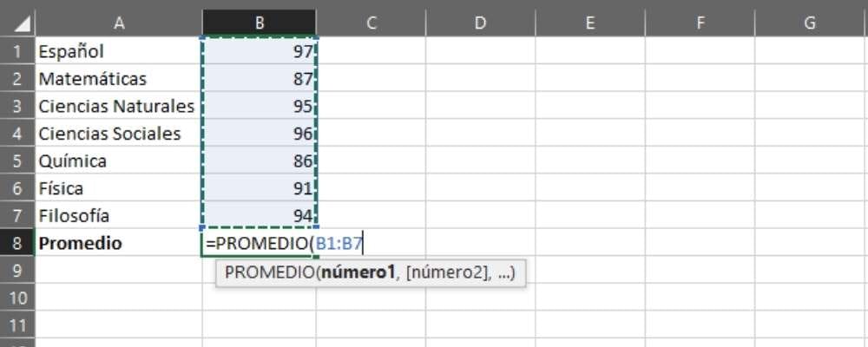
Task: Click cell with value 94
Action: pyautogui.click(x=259, y=215)
